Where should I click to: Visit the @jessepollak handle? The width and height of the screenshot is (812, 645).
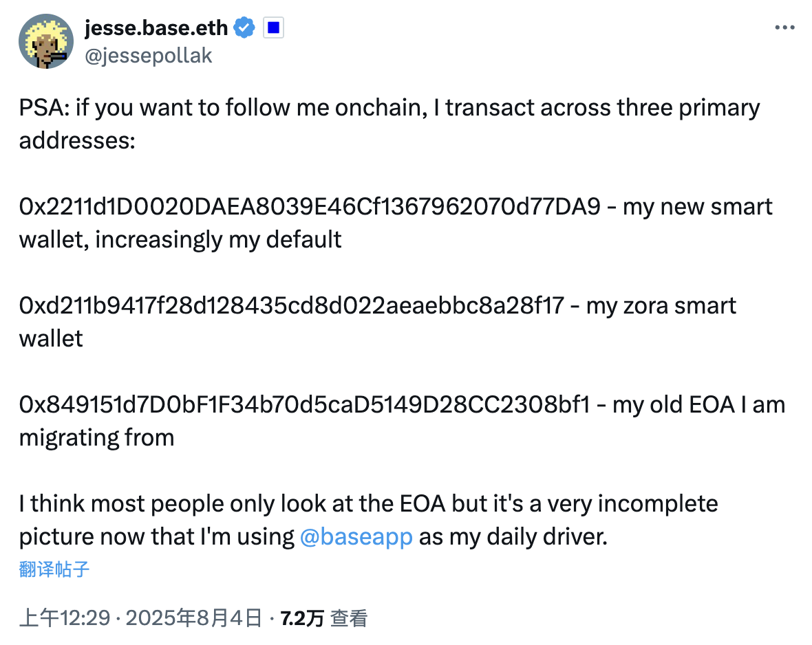(148, 56)
